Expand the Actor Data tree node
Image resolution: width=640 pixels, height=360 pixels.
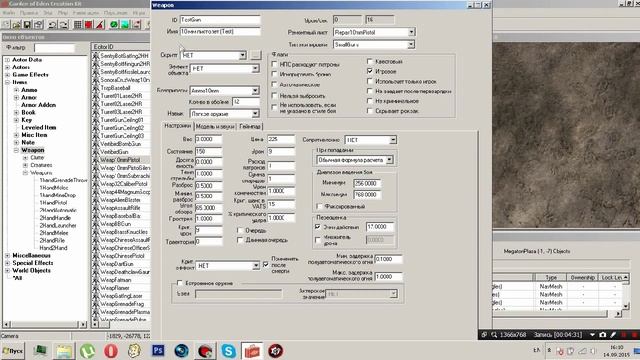[7, 60]
